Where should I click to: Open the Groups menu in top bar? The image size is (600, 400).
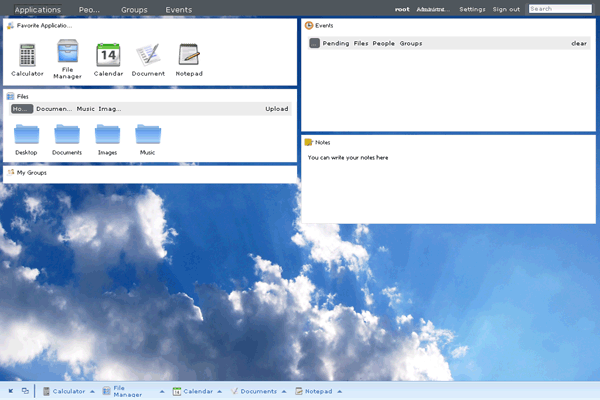tap(134, 10)
